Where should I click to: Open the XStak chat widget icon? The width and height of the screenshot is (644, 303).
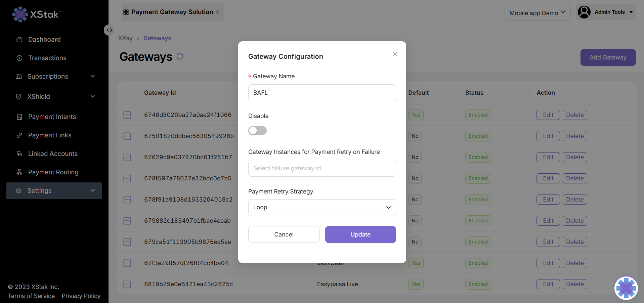point(626,288)
